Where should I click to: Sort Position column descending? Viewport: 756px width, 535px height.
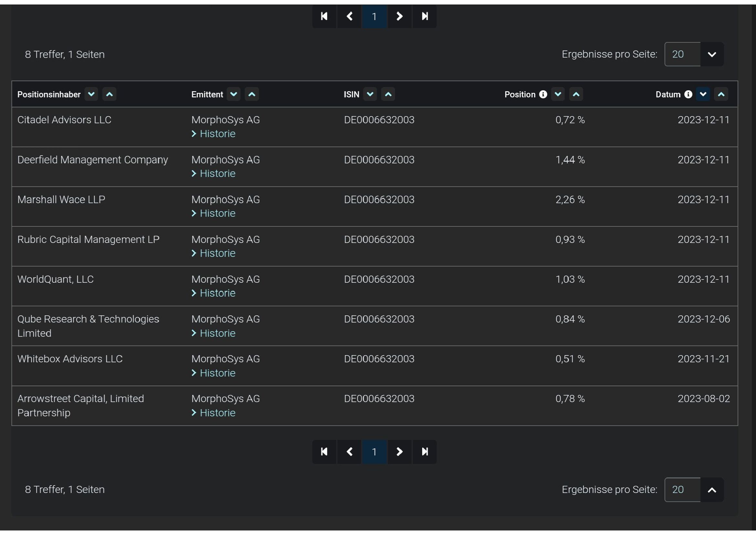tap(558, 94)
